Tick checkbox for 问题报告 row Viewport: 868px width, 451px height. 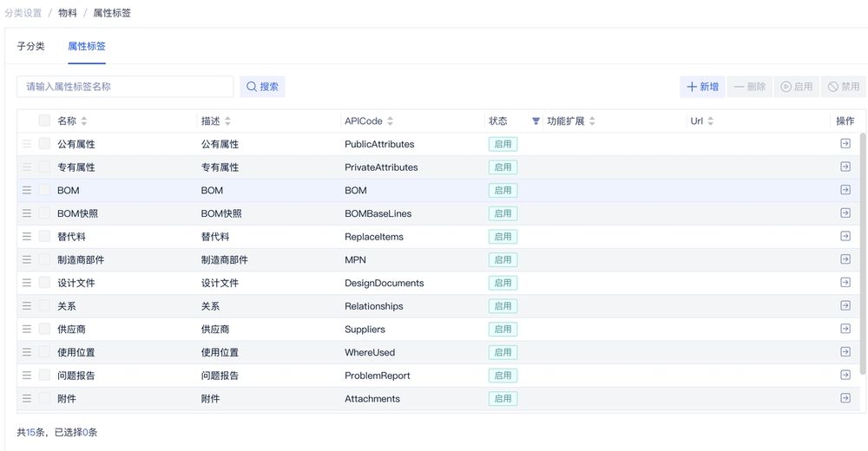[44, 376]
